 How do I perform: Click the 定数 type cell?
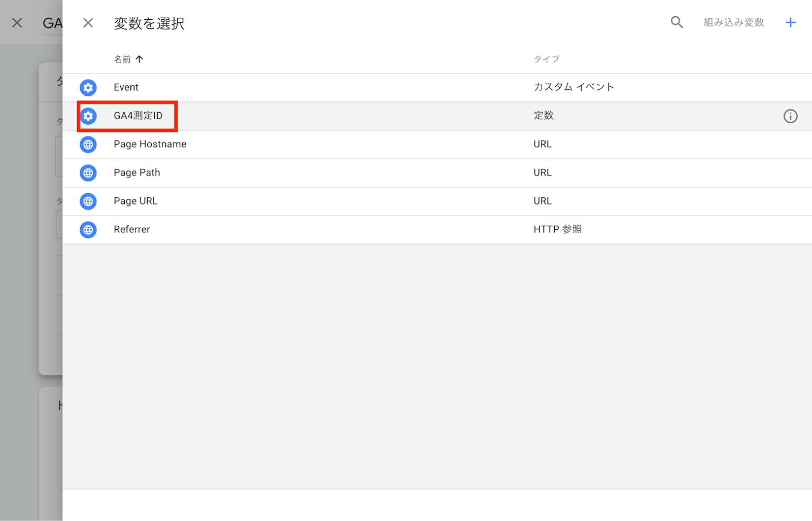tap(544, 116)
